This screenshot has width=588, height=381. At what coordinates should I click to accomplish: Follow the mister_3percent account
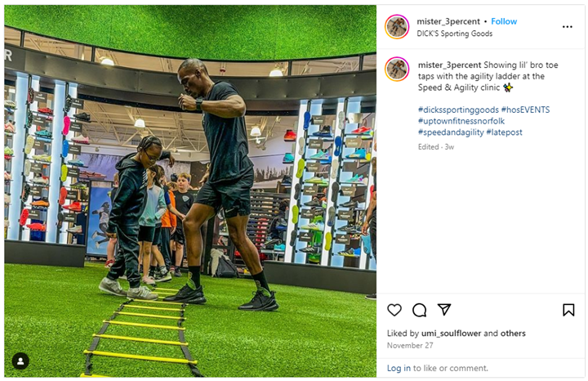504,21
